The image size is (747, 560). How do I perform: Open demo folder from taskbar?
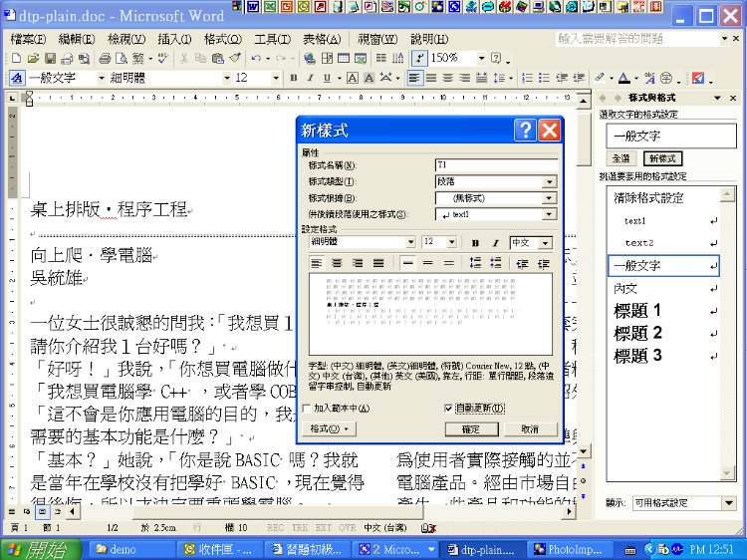coord(130,549)
